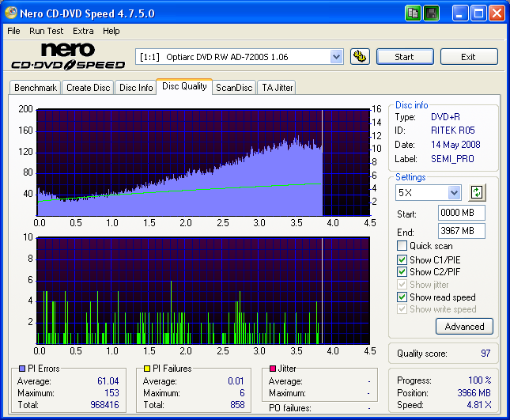Screen dimensions: 510x420
Task: Open the Extra menu
Action: coord(83,31)
